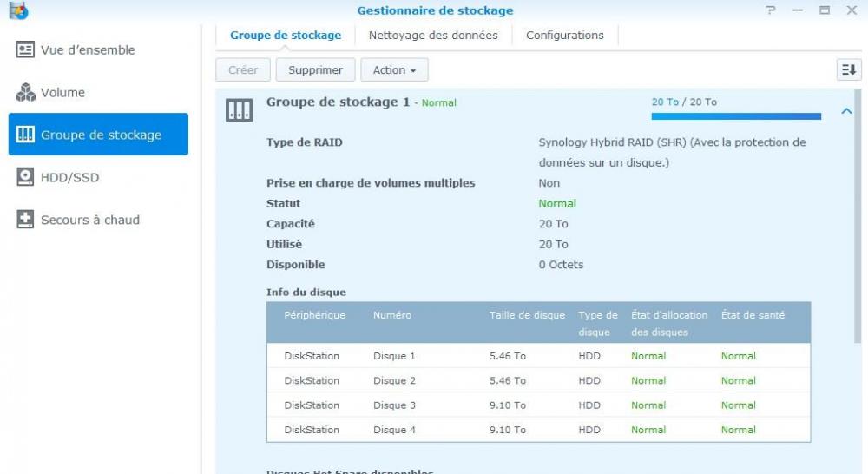Minimize the Gestionnaire de stockage window
Viewport: 868px width, 474px height.
tap(797, 10)
